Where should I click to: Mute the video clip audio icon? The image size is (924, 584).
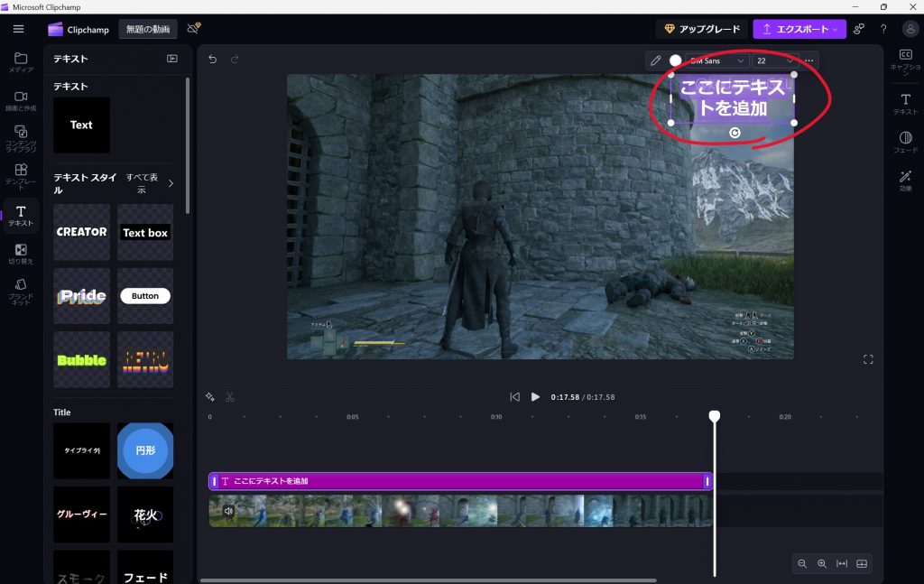(228, 511)
